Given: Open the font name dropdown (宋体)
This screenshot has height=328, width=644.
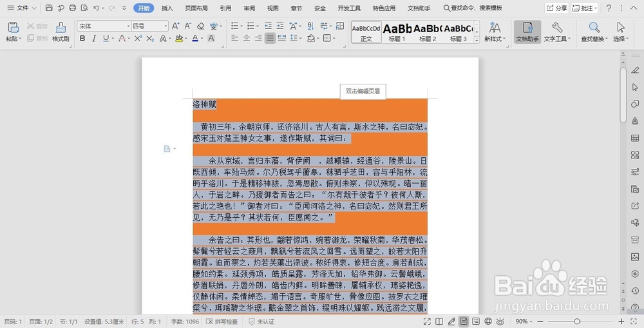Looking at the screenshot, I should (129, 26).
